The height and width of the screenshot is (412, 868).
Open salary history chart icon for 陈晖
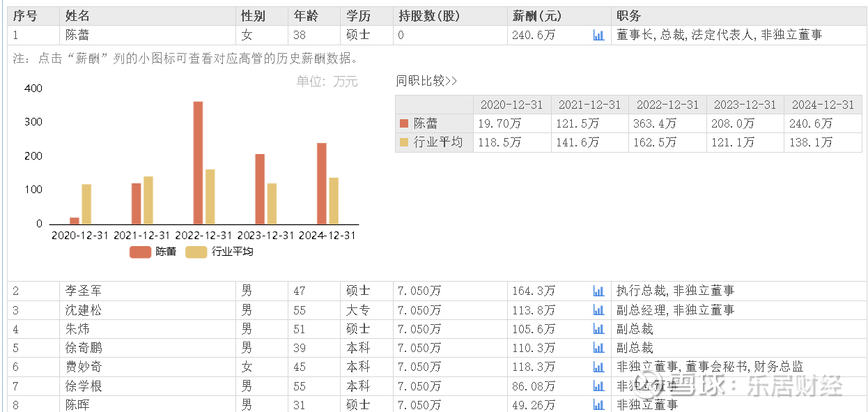coord(598,404)
